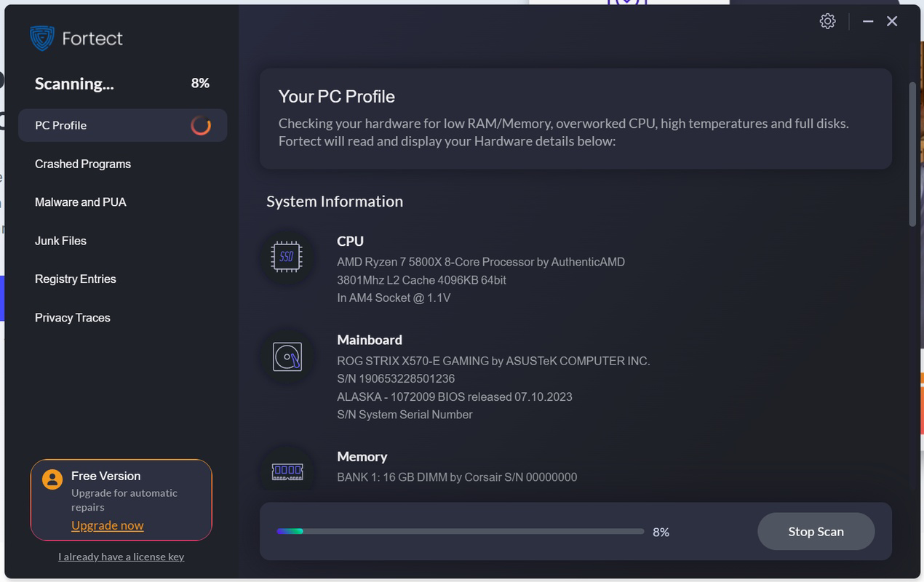
Task: Click the vertical scrollbar thumb
Action: [913, 154]
